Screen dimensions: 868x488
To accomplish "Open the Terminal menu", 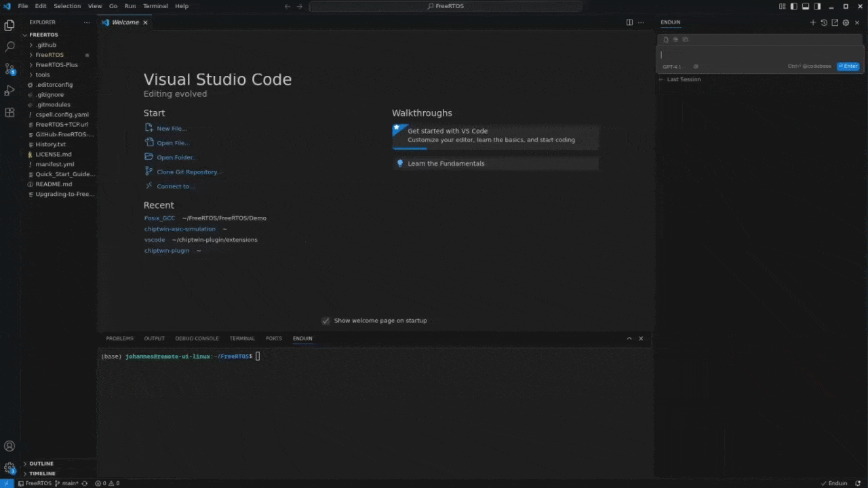I will [155, 6].
